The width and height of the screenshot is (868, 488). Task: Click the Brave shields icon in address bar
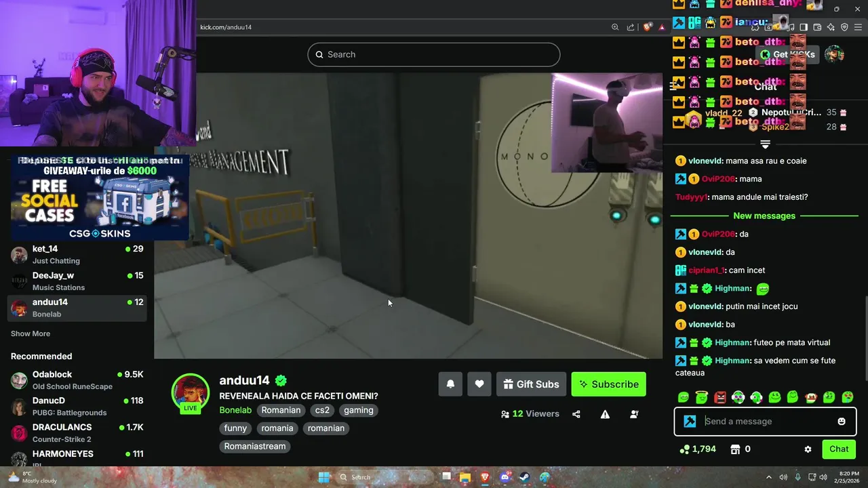pos(648,27)
